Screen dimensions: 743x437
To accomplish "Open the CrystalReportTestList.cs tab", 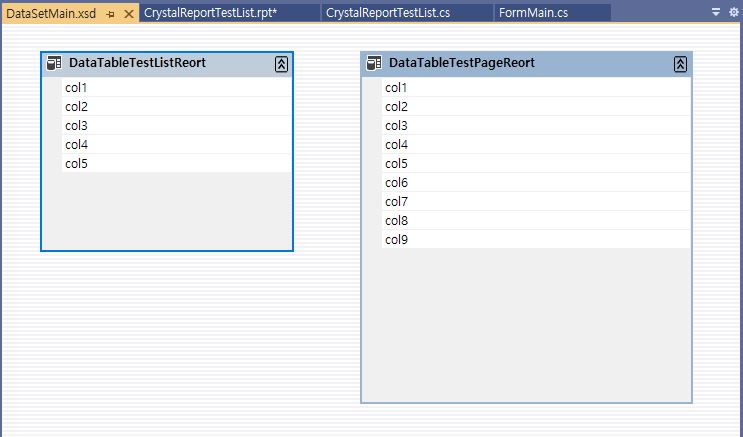I will (408, 13).
